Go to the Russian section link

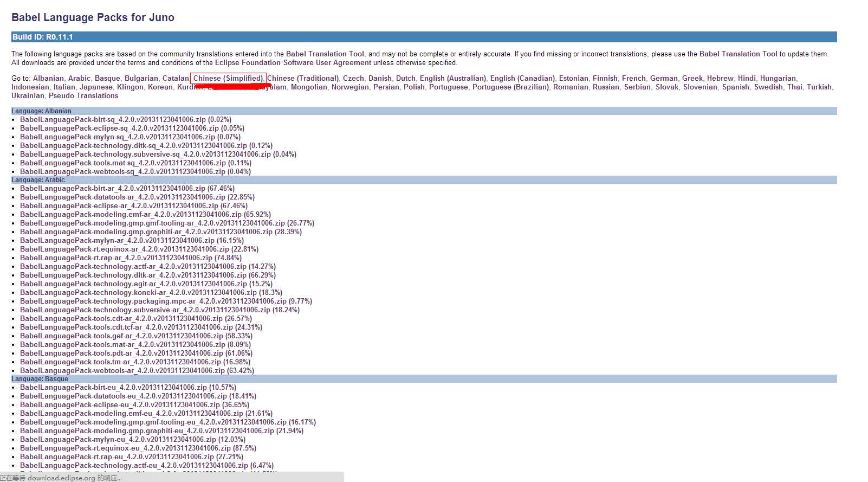click(606, 87)
